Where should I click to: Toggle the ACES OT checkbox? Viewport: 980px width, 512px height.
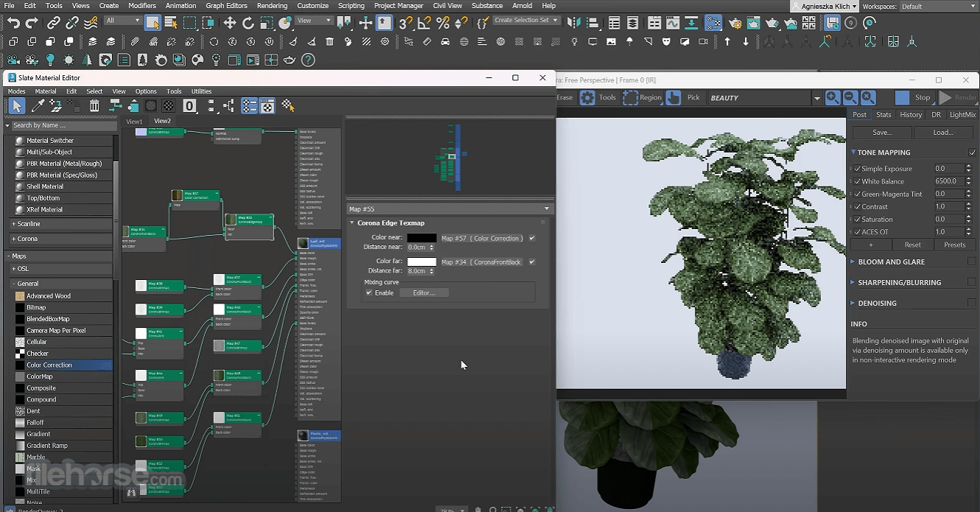click(857, 231)
